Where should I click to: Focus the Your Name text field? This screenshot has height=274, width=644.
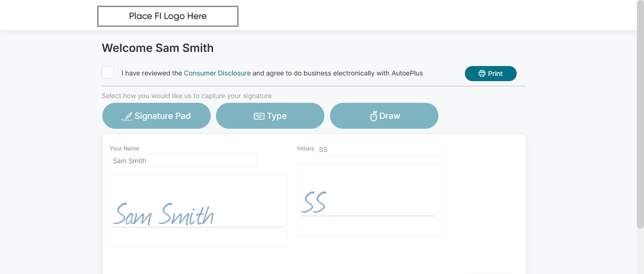[183, 161]
